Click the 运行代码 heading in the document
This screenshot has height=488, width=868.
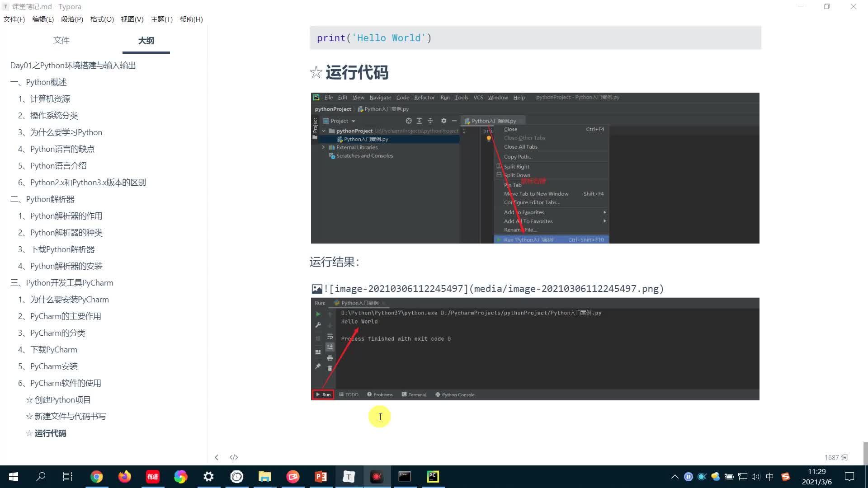pyautogui.click(x=357, y=72)
